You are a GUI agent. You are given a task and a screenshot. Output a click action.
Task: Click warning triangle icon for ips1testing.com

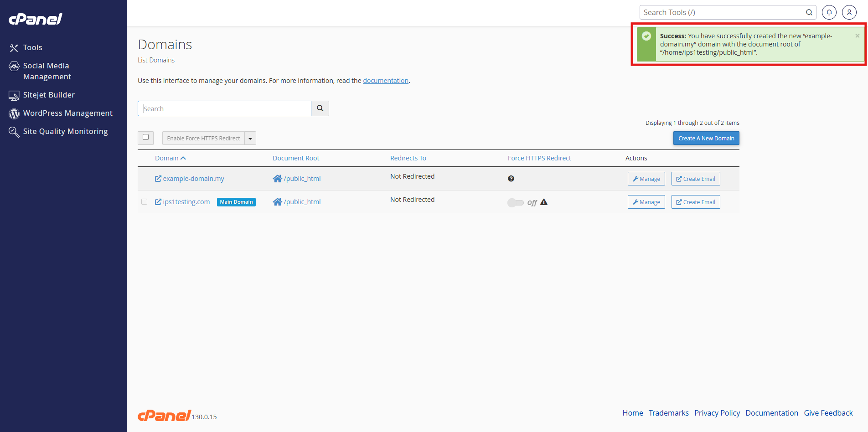pos(544,202)
